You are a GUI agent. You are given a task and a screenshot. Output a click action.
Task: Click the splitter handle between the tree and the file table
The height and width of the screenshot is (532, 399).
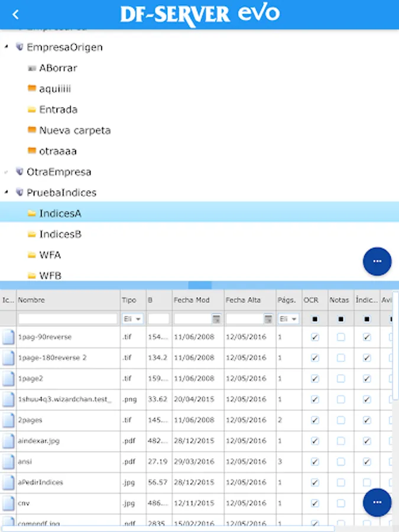200,285
